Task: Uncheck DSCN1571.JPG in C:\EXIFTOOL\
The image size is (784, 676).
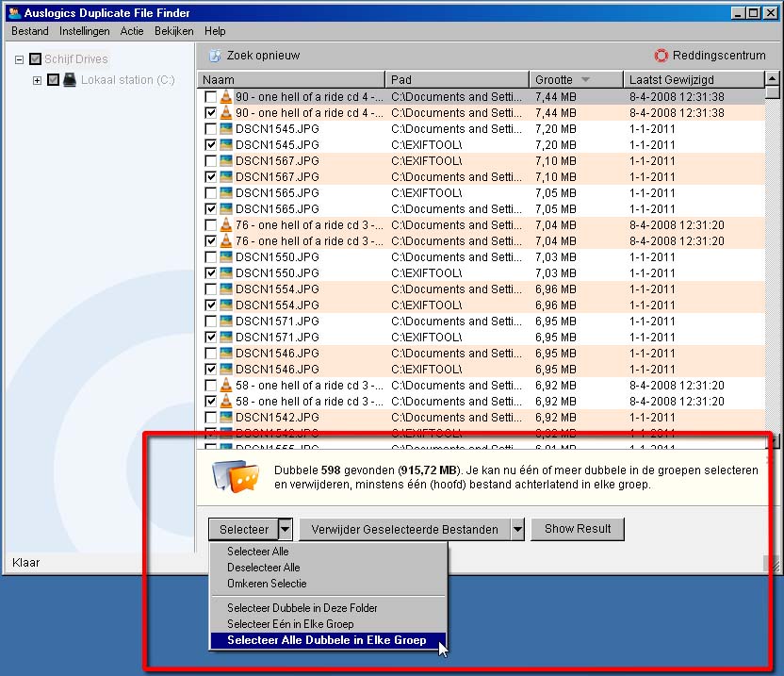Action: (210, 337)
